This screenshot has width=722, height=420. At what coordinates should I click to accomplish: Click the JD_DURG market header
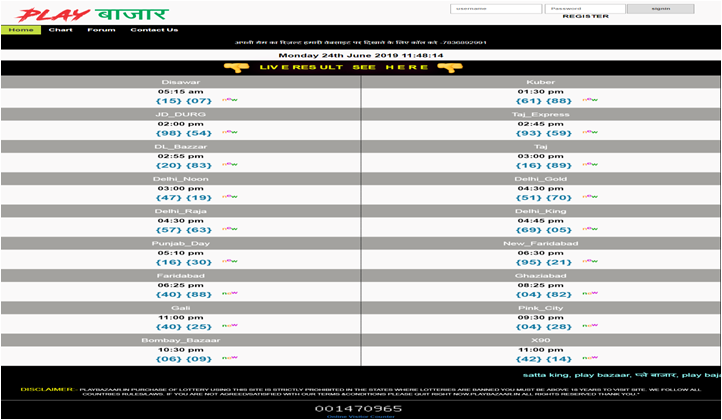(181, 115)
